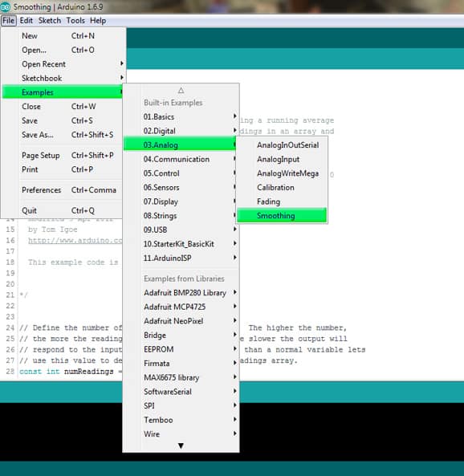464x476 pixels.
Task: Open the Sketch menu
Action: click(x=50, y=21)
